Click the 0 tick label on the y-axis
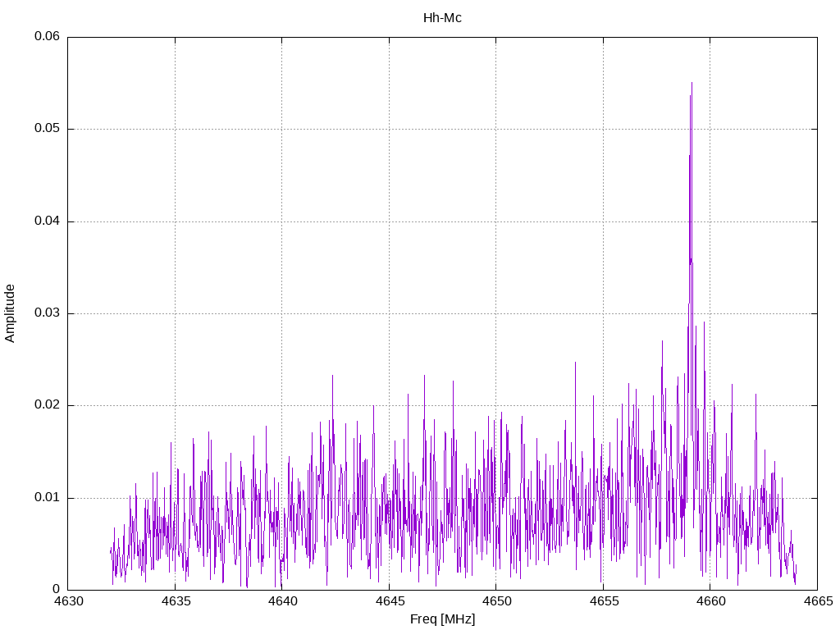 coord(57,590)
